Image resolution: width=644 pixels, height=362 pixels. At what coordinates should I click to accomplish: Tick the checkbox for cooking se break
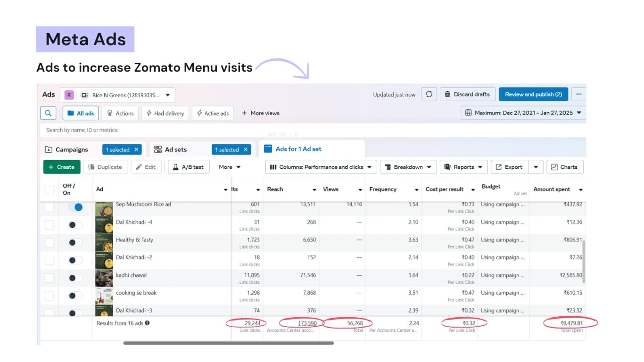coord(50,296)
